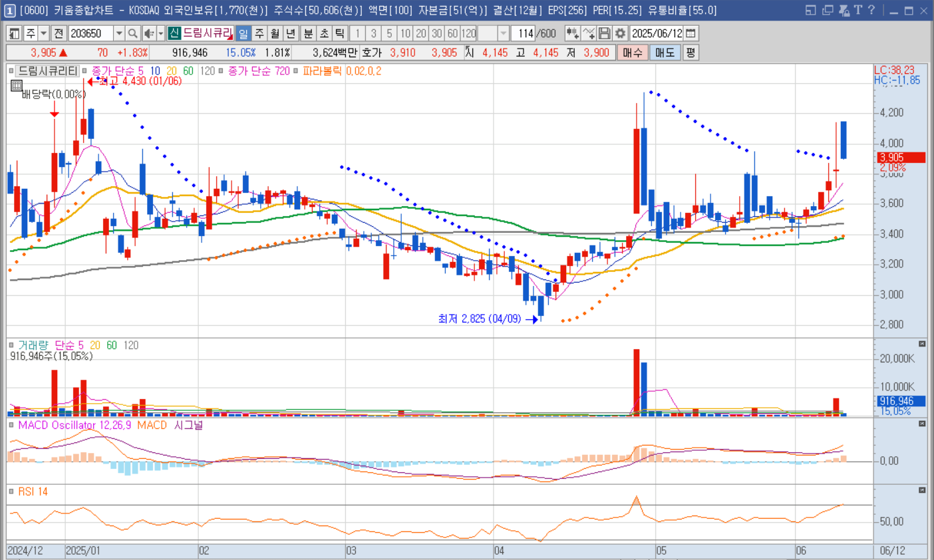The width and height of the screenshot is (934, 560).
Task: Click the bar count field showing 114
Action: 524,33
